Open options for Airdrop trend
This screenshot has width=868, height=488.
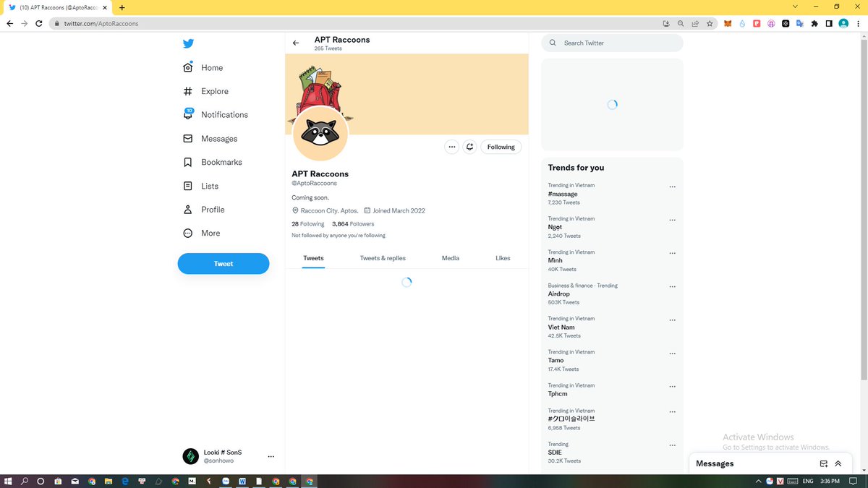(672, 286)
